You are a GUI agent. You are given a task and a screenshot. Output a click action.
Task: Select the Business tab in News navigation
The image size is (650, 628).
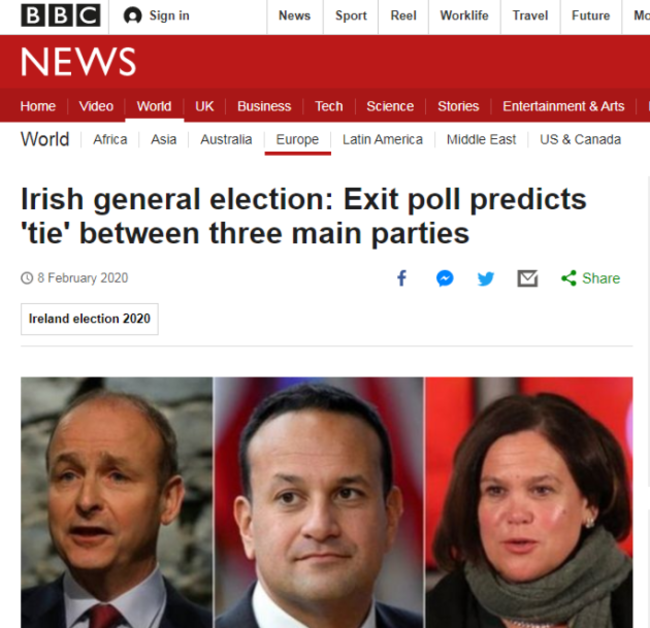264,106
